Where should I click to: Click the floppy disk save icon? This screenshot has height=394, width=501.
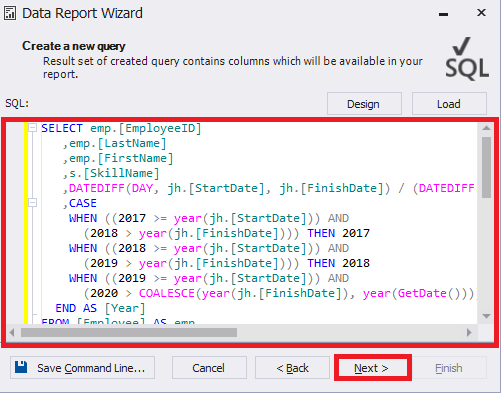(x=21, y=367)
